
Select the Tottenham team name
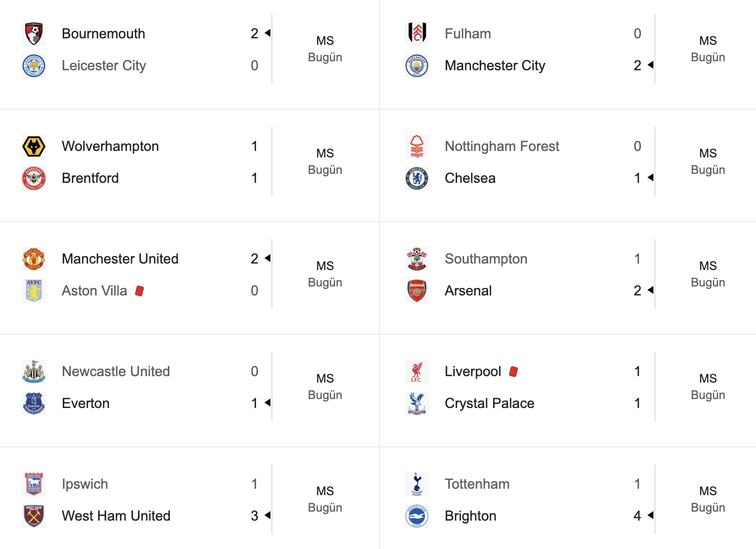click(x=477, y=484)
